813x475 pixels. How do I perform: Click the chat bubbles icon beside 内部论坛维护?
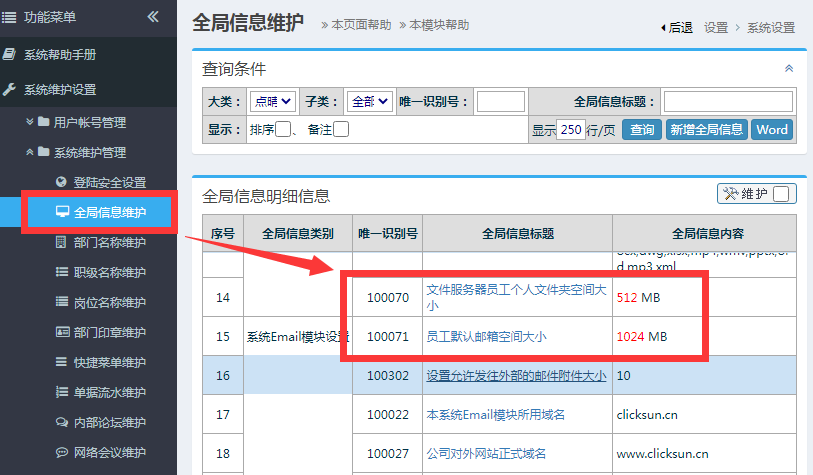[62, 422]
